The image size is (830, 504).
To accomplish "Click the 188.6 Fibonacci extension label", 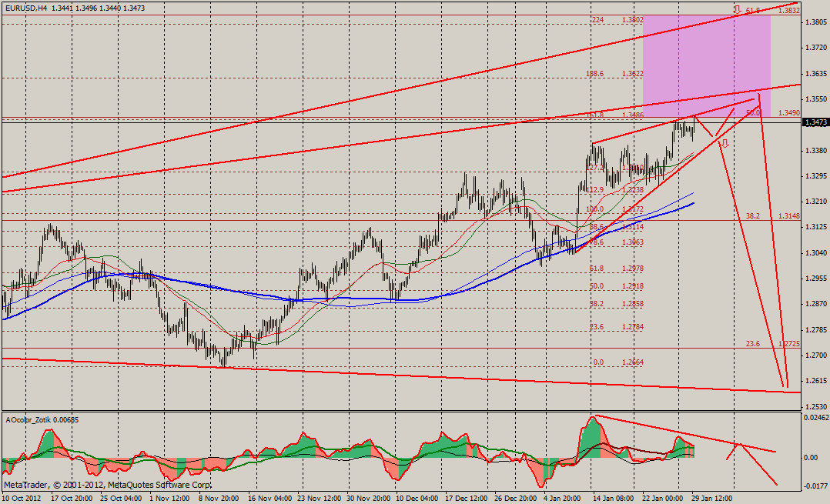I will [x=595, y=74].
